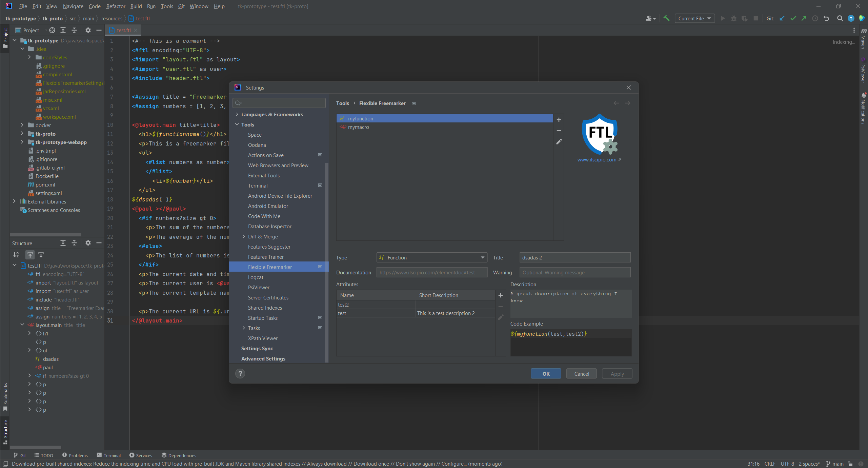Click the Warning message field
868x468 pixels.
pyautogui.click(x=575, y=272)
